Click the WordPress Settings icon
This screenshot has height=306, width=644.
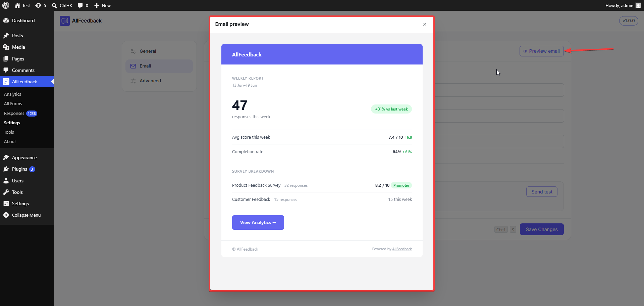pos(6,204)
